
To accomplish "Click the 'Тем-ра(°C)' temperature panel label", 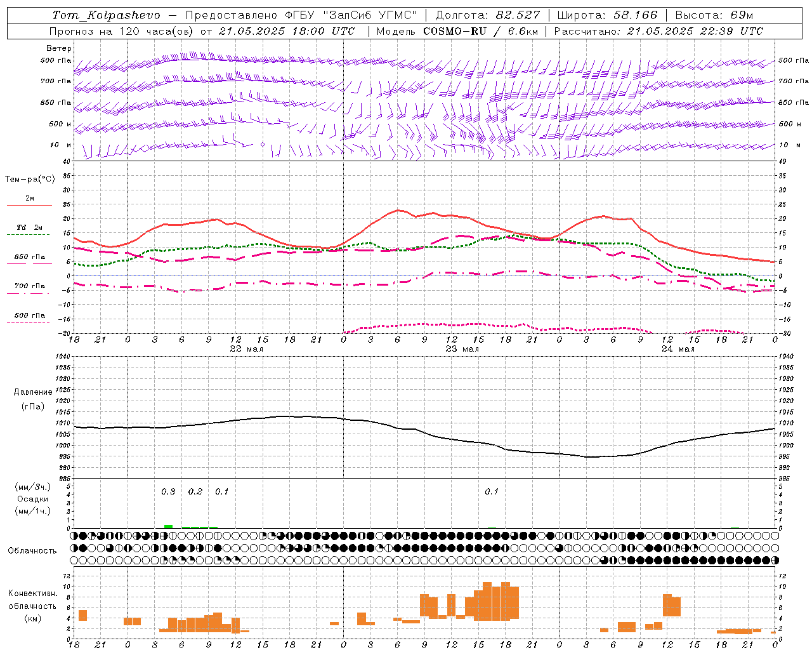I will tap(30, 180).
